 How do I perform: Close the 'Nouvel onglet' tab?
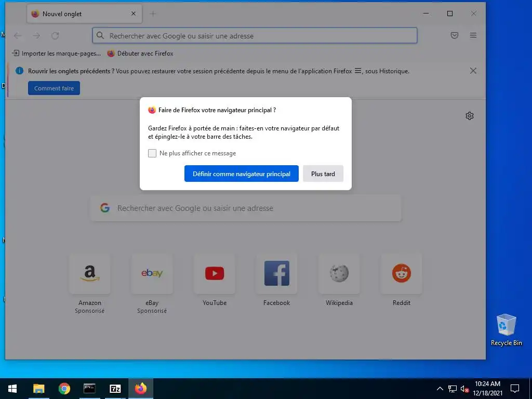(134, 14)
